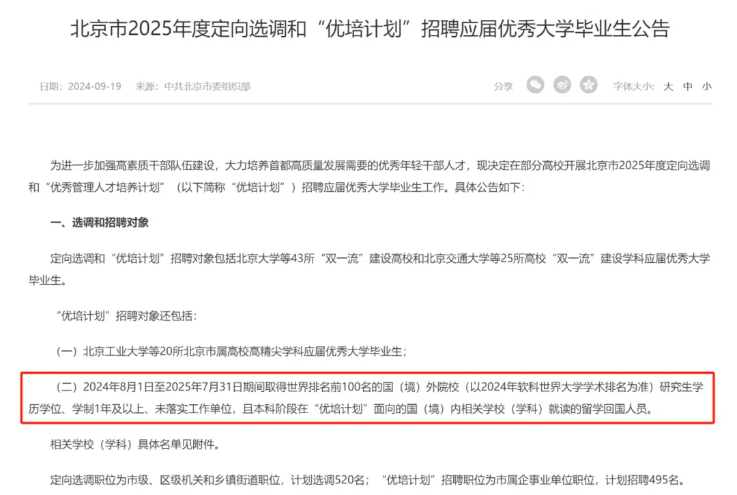Click the 毕业生。 line ending that paragraph
Image resolution: width=737 pixels, height=495 pixels.
click(48, 280)
